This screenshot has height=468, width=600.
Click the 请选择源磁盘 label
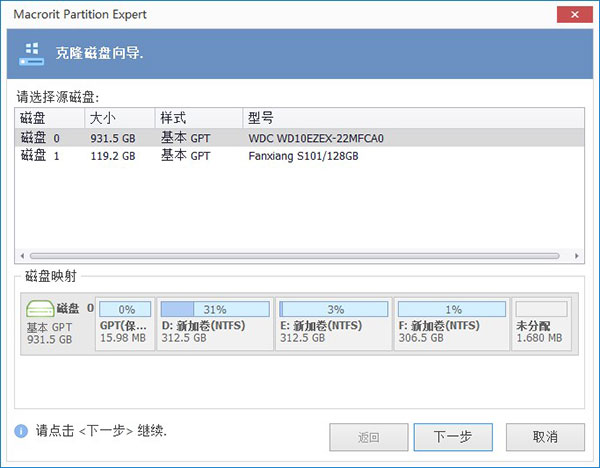[58, 97]
